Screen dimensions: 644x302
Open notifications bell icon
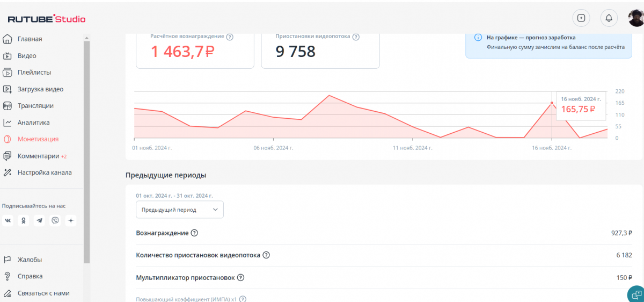tap(609, 18)
